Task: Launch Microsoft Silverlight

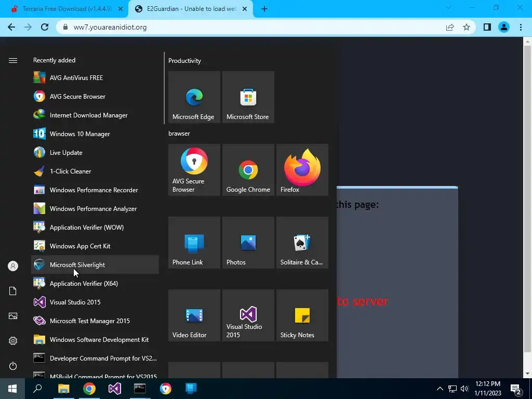Action: 95,264
